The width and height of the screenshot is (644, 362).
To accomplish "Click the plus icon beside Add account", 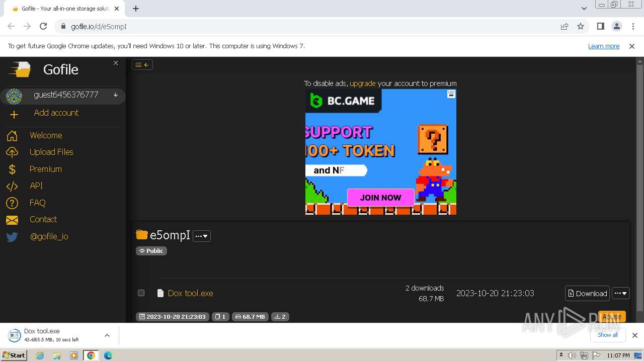I will point(14,115).
